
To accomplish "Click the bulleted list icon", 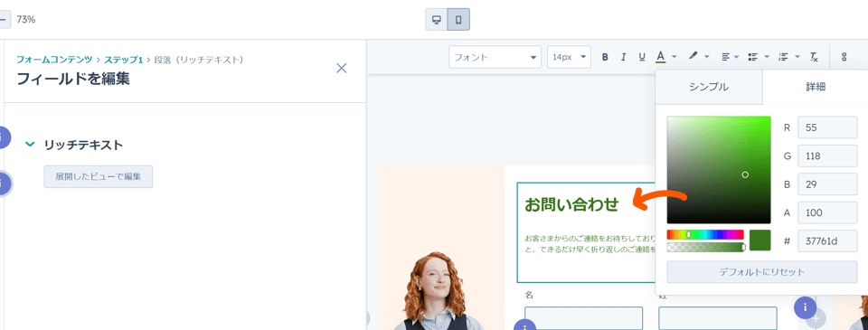I will 752,57.
